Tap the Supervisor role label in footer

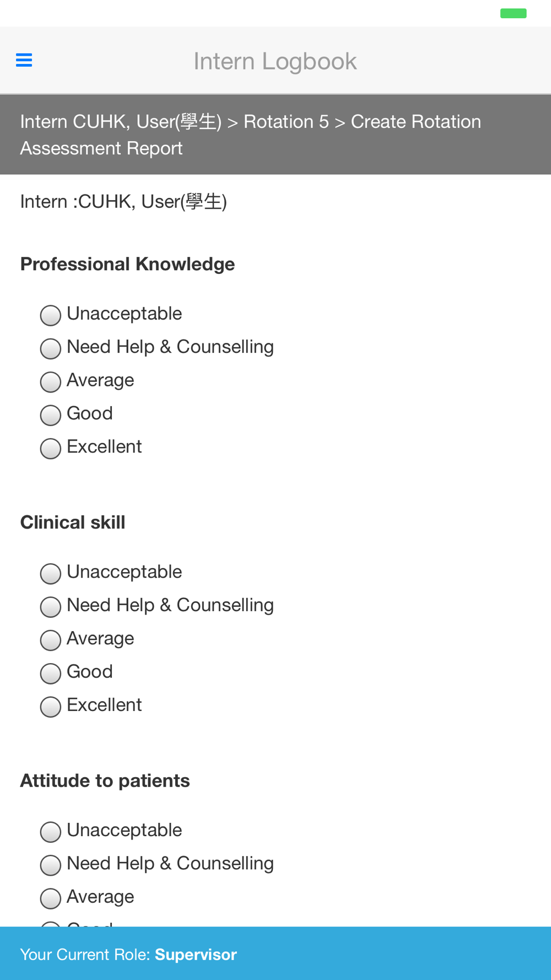[x=196, y=954]
